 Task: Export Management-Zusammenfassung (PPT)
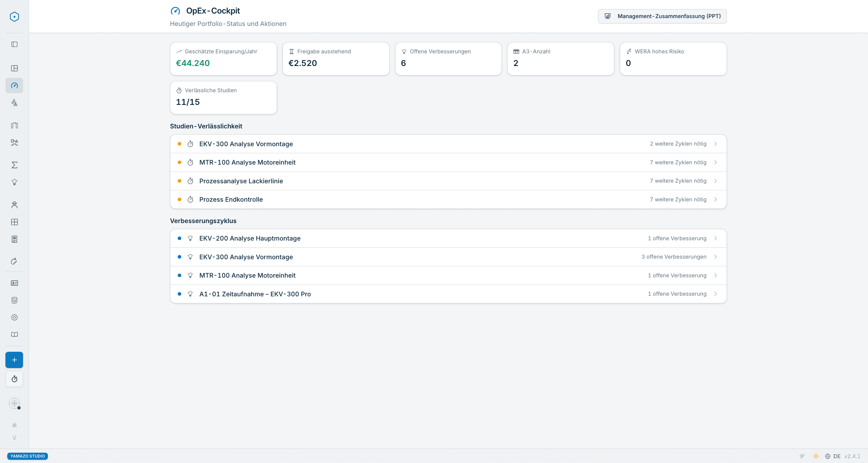[x=662, y=16]
